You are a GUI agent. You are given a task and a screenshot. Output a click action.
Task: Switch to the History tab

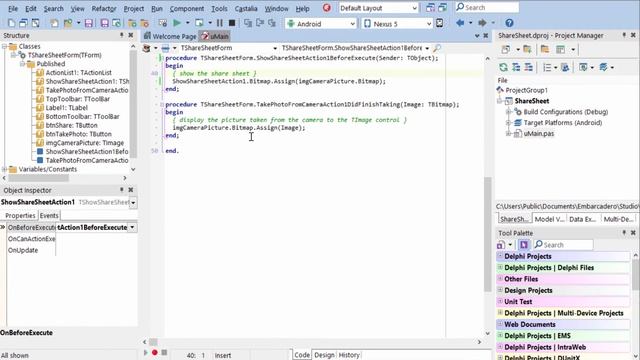tap(349, 355)
